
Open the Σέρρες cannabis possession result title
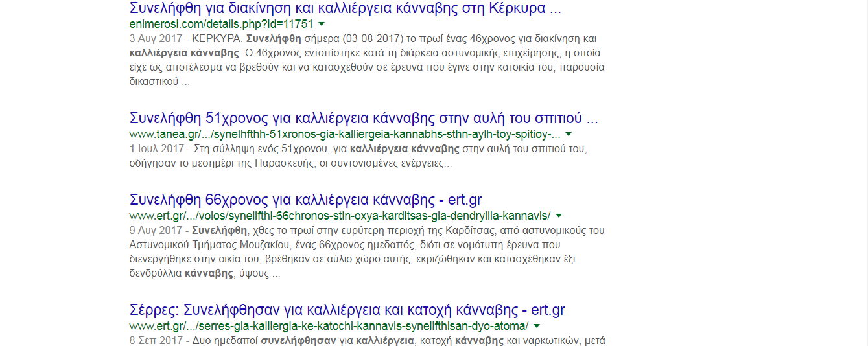347,310
